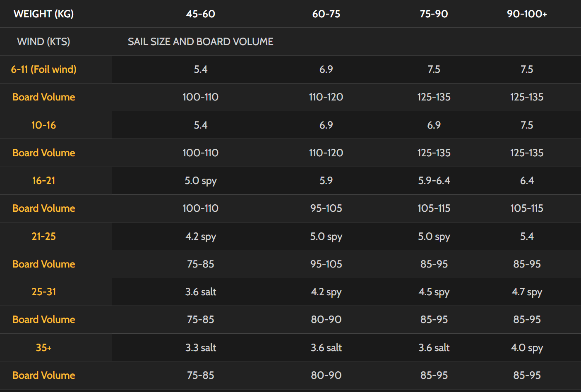Select the 75-90 weight column header
This screenshot has width=581, height=392.
434,14
